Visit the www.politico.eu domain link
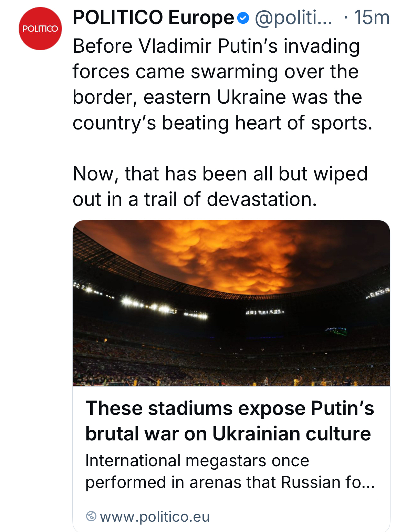This screenshot has width=406, height=532. tap(155, 517)
